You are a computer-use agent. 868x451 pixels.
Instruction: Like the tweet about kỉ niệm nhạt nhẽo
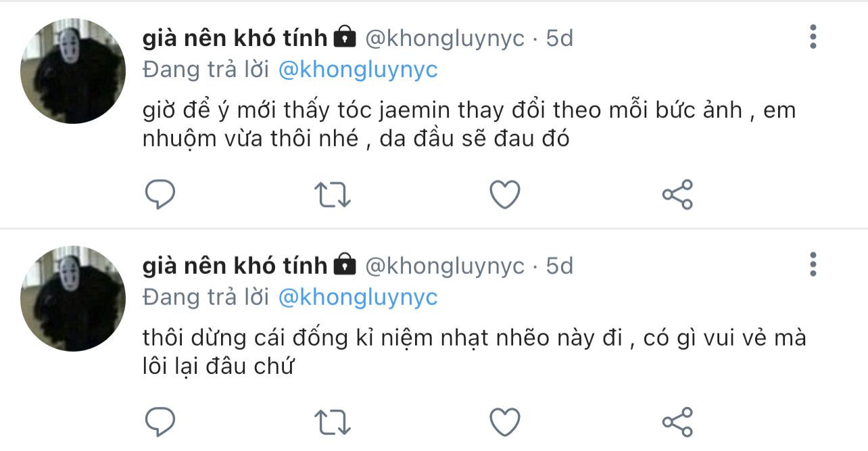pyautogui.click(x=504, y=423)
